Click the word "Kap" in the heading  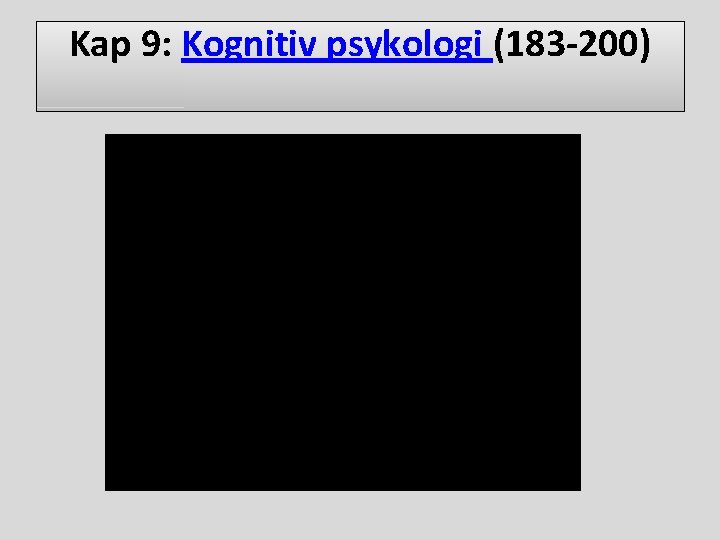click(100, 45)
